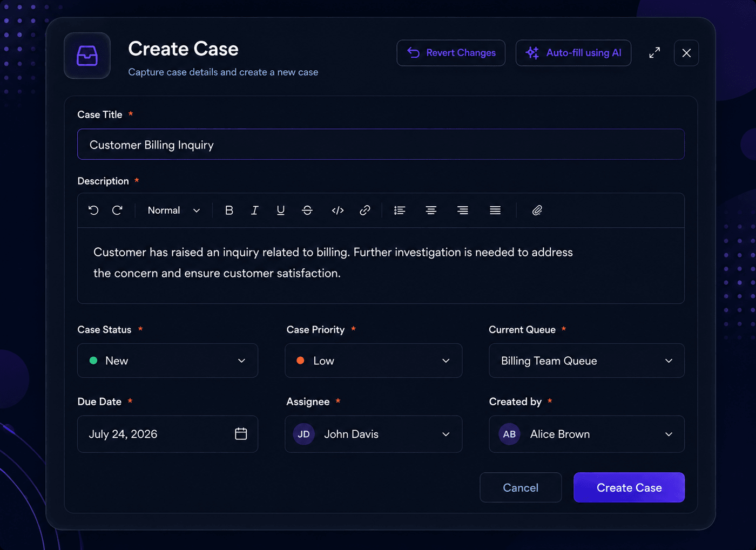Click Revert Changes
Image resolution: width=756 pixels, height=550 pixels.
pos(451,53)
